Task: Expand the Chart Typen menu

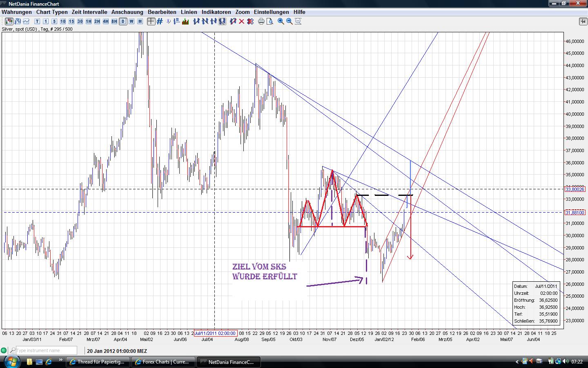Action: click(x=52, y=12)
